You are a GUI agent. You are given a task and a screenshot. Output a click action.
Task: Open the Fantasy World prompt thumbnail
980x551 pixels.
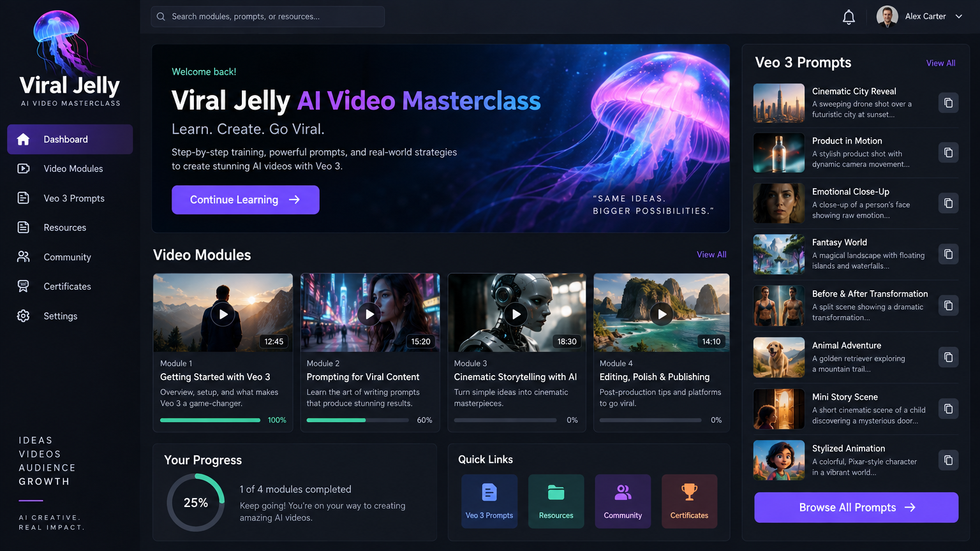click(x=779, y=254)
